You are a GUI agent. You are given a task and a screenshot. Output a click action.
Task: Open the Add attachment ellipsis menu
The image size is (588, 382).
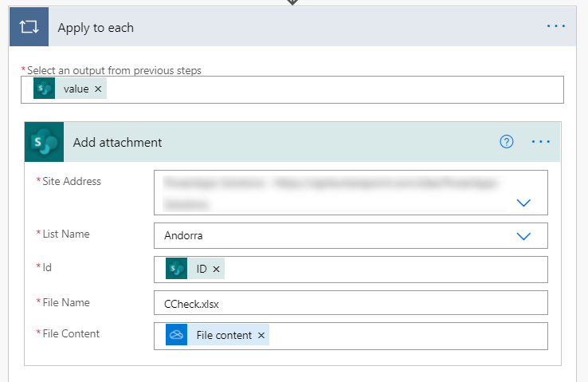point(541,142)
